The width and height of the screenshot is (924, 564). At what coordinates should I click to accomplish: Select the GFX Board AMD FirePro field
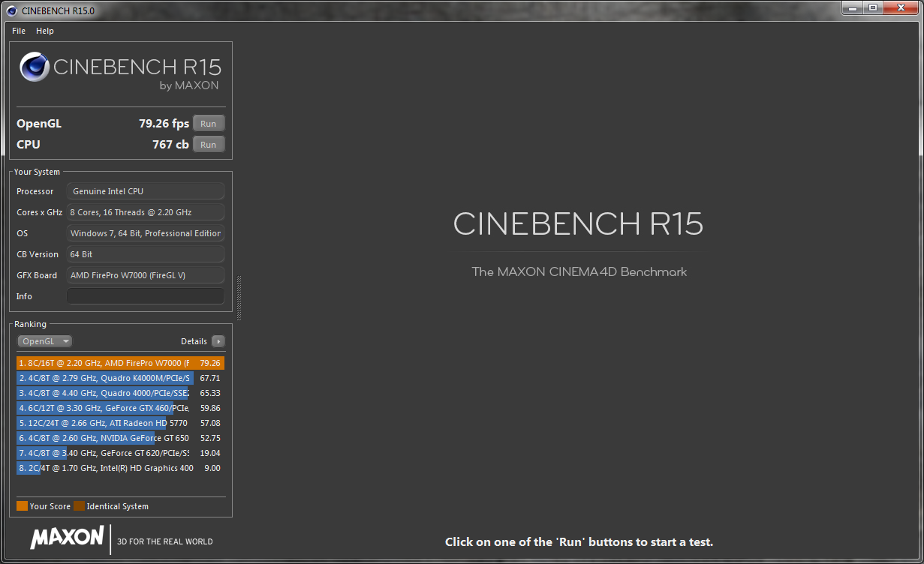pyautogui.click(x=146, y=275)
